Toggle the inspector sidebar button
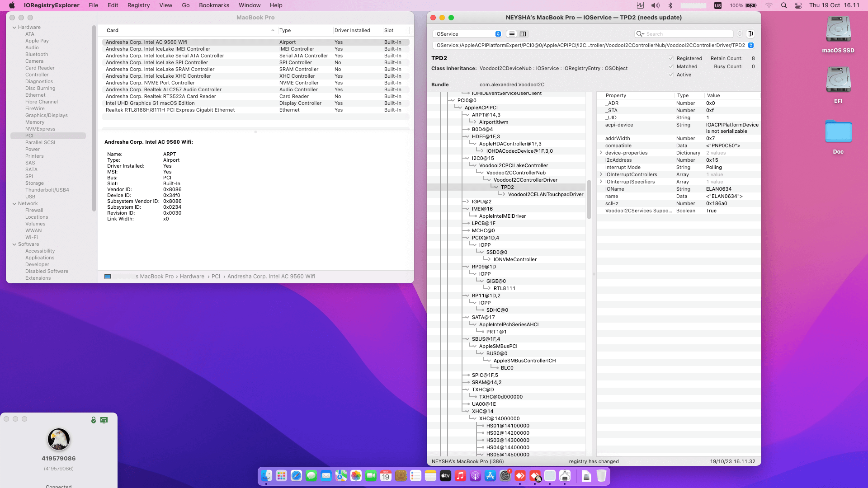This screenshot has height=488, width=868. click(750, 34)
